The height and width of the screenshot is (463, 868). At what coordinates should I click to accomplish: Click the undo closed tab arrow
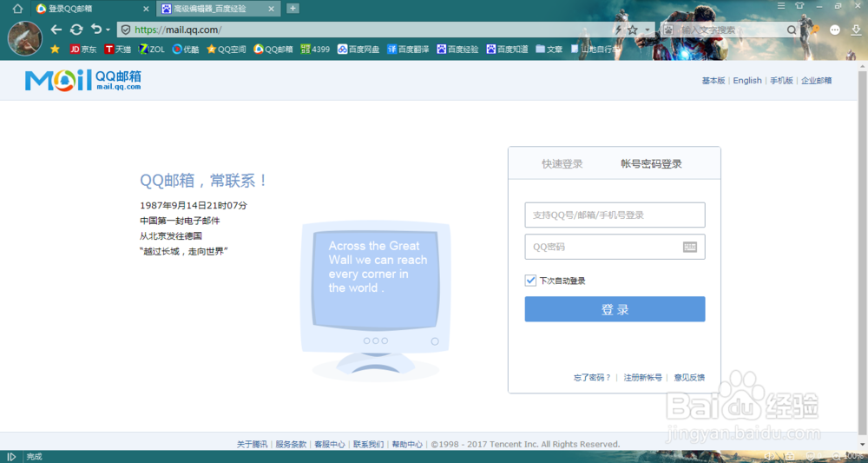tap(96, 30)
